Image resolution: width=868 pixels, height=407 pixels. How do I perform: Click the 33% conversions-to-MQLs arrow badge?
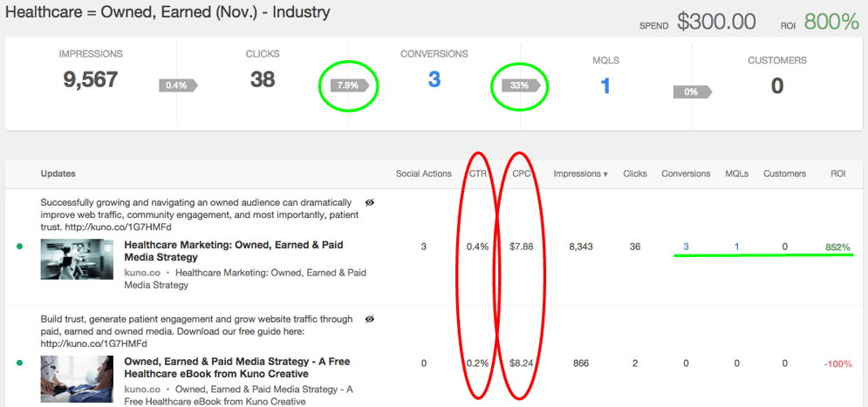[x=519, y=85]
